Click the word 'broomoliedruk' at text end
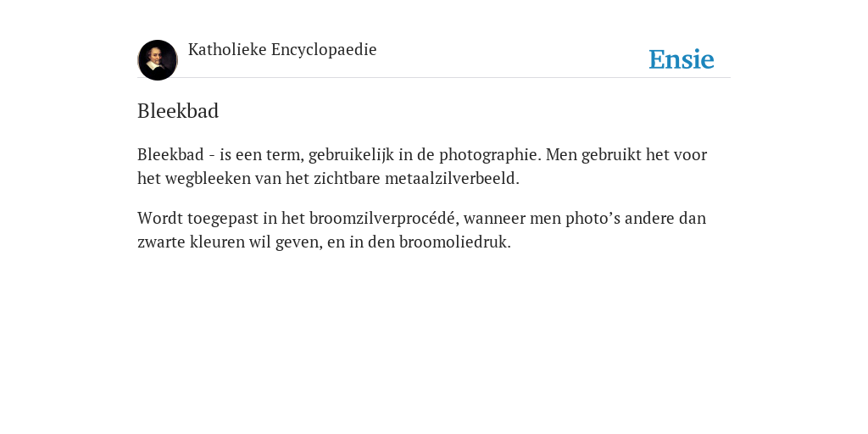This screenshot has height=434, width=868. pos(453,242)
